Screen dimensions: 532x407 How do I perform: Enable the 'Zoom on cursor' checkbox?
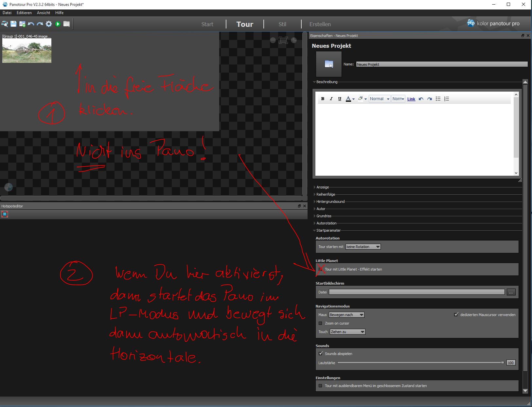coord(321,323)
